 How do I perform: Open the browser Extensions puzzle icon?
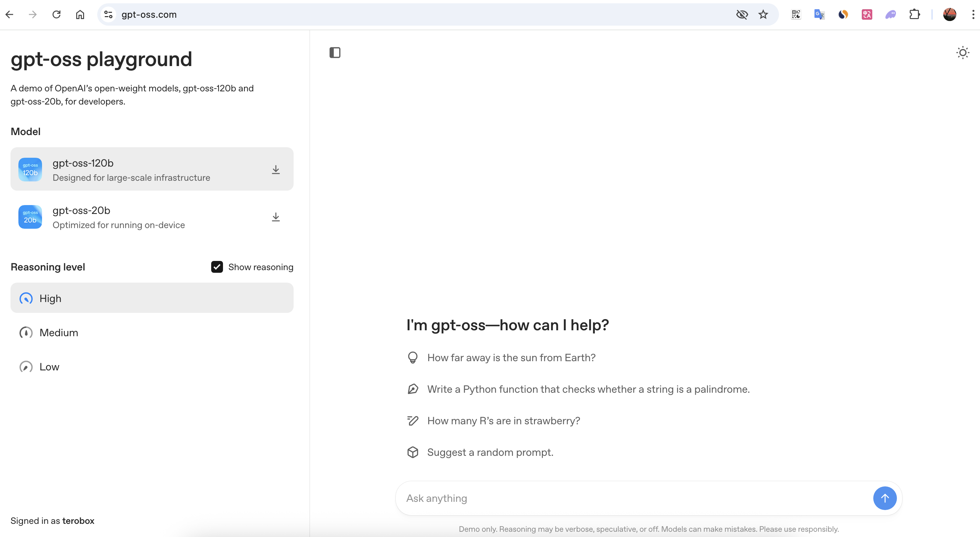[915, 14]
